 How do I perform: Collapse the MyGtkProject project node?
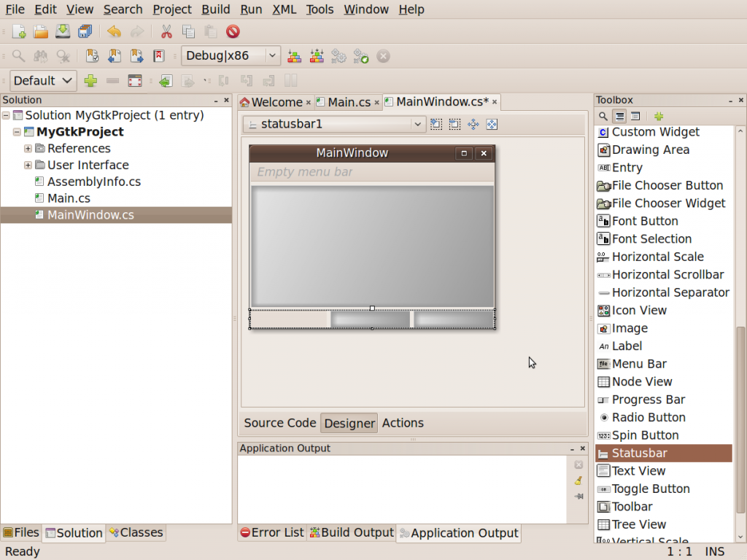[18, 132]
